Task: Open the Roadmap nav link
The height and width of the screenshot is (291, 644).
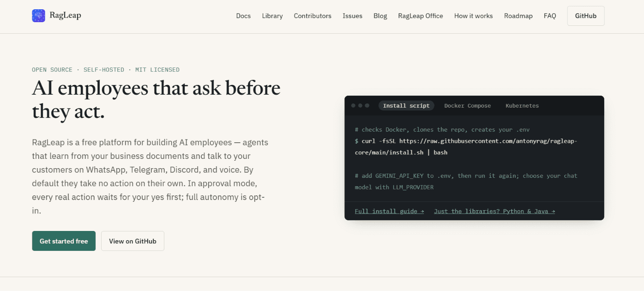Action: (x=518, y=16)
